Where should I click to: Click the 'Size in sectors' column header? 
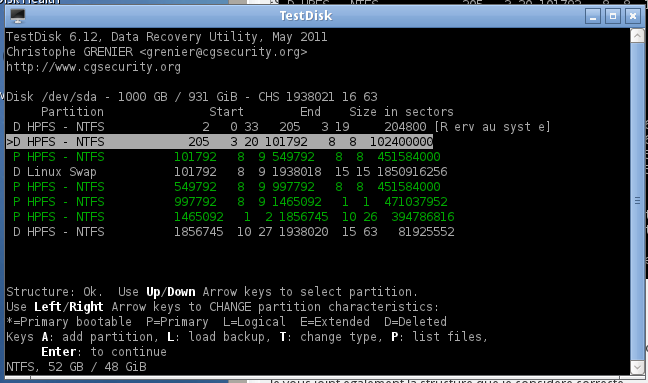tap(401, 112)
